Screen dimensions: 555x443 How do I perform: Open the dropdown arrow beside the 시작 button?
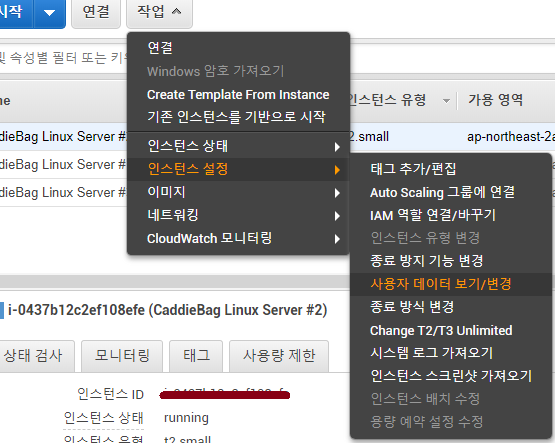pos(50,13)
